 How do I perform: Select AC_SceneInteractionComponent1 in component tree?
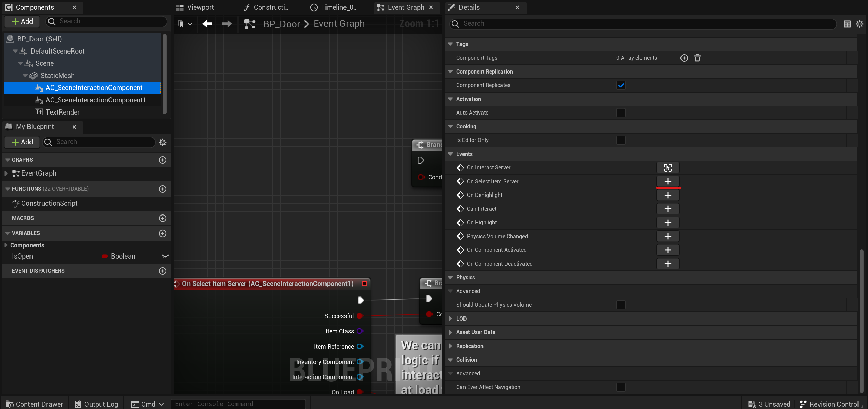96,100
